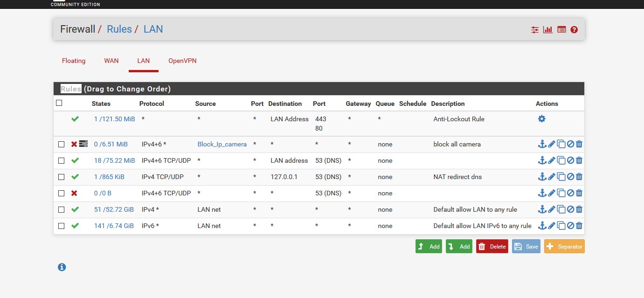Disable the Default allow LAN IPv6 to any rule
The height and width of the screenshot is (298, 644).
click(570, 226)
